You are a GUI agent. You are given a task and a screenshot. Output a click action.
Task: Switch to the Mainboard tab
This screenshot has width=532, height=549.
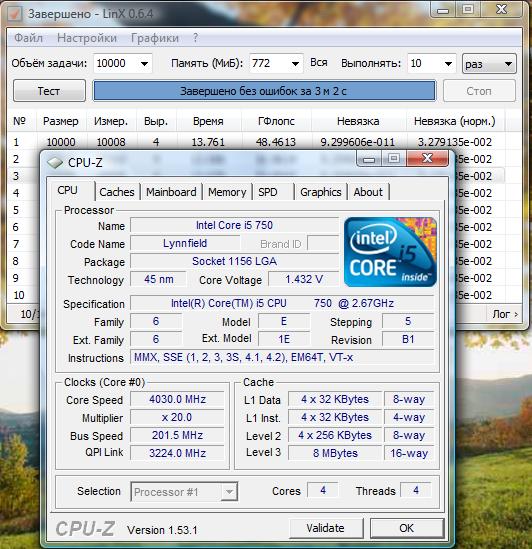171,192
